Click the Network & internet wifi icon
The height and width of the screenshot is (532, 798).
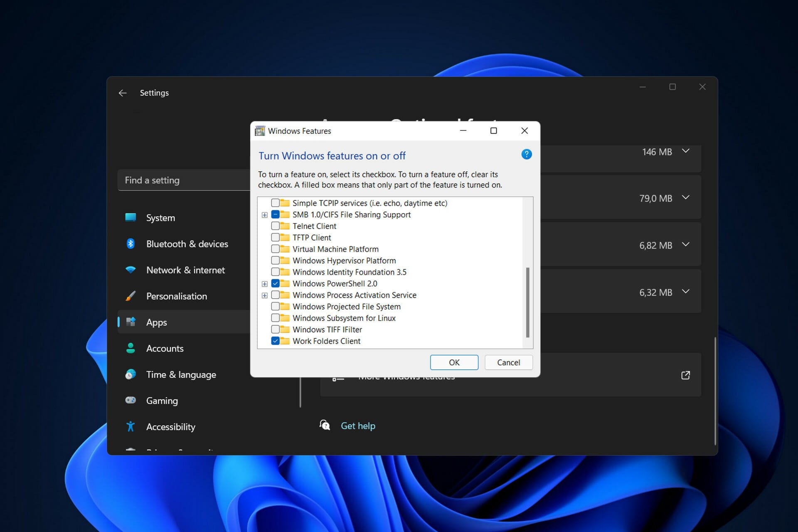pyautogui.click(x=131, y=270)
